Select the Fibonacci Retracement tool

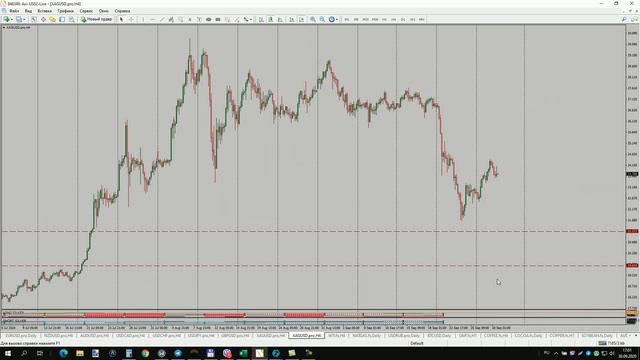(x=181, y=19)
